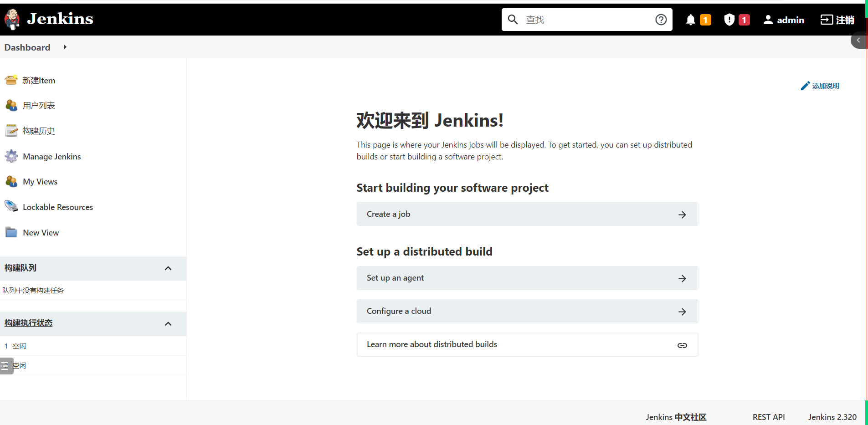
Task: Click Set up an agent button
Action: click(x=527, y=278)
